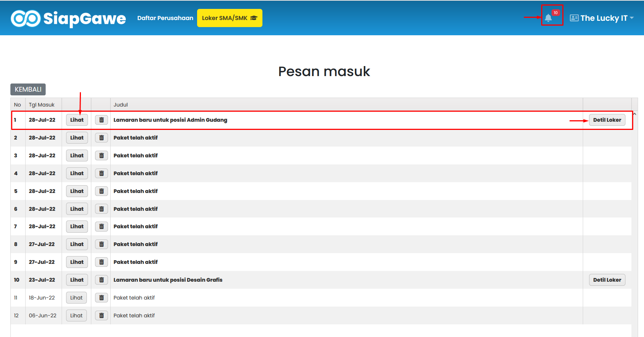Select 'Lamaran baru untuk posisi Desain Grafis' text
The height and width of the screenshot is (337, 644).
[168, 280]
